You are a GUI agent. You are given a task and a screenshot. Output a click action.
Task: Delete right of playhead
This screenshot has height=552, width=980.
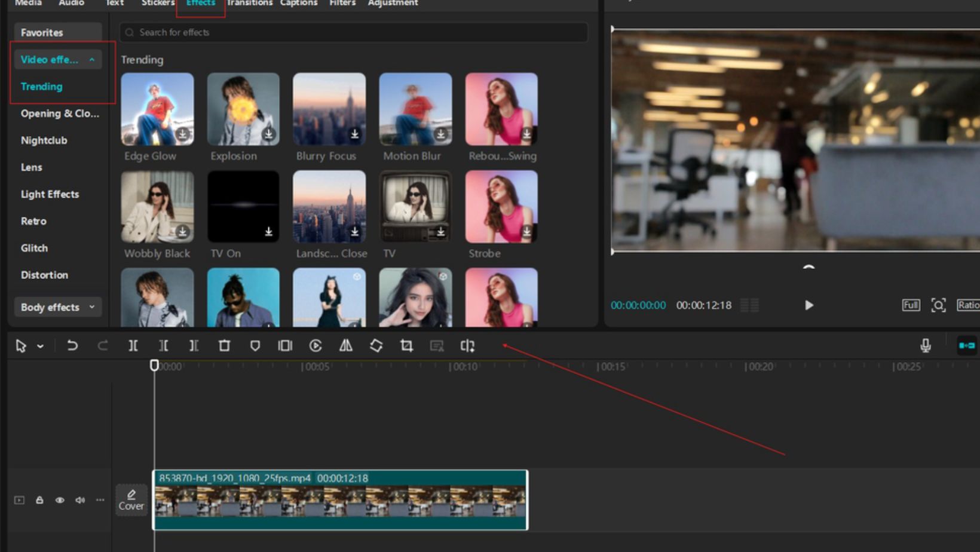[x=194, y=346]
